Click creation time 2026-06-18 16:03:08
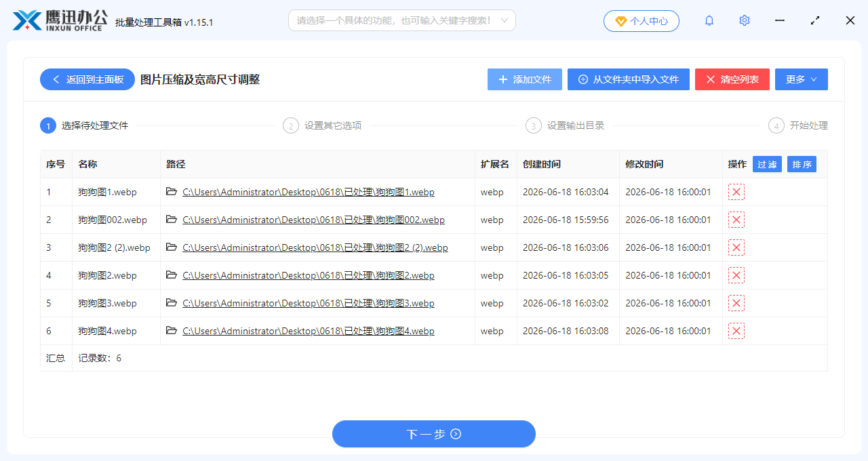Viewport: 868px width, 461px height. pos(566,331)
